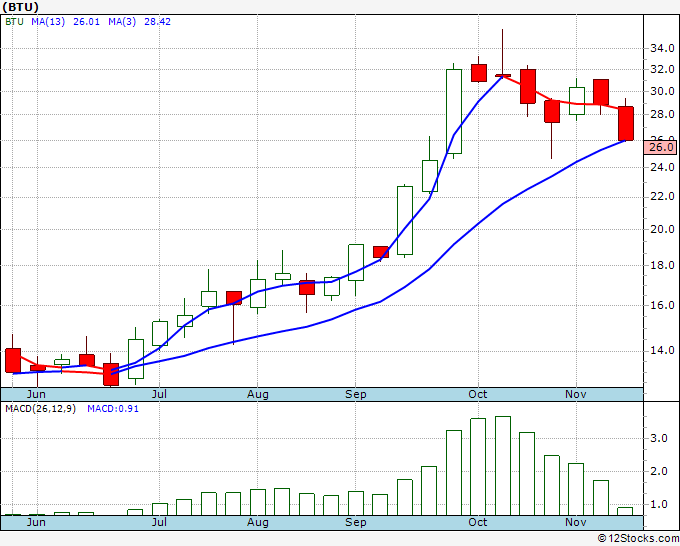Click the 14.0 price axis label
The width and height of the screenshot is (680, 546).
pyautogui.click(x=659, y=350)
